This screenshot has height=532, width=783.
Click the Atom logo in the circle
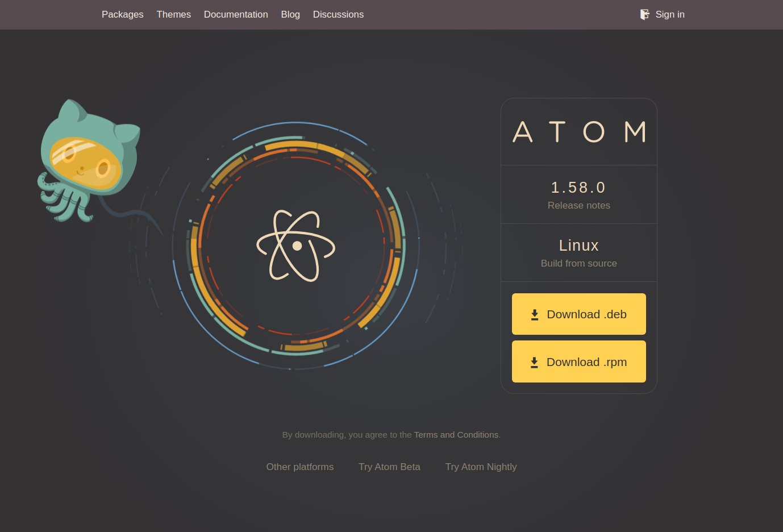click(296, 246)
